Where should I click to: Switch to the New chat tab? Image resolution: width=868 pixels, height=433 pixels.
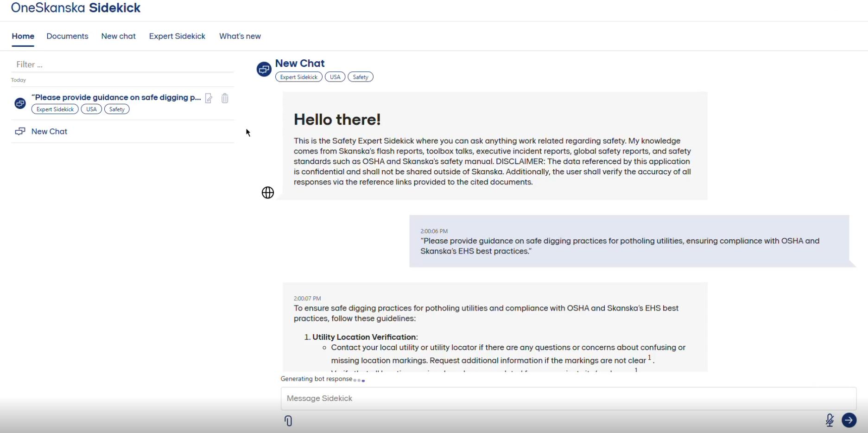pyautogui.click(x=118, y=36)
